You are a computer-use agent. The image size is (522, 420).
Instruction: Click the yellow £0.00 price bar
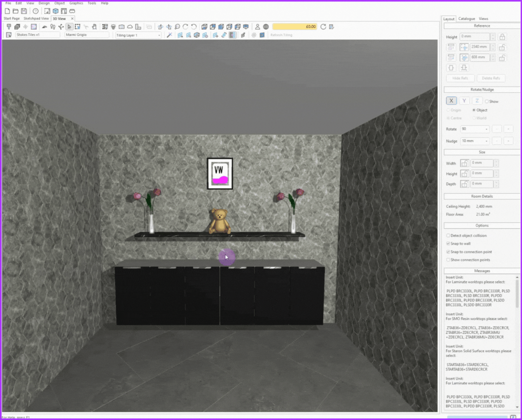294,27
